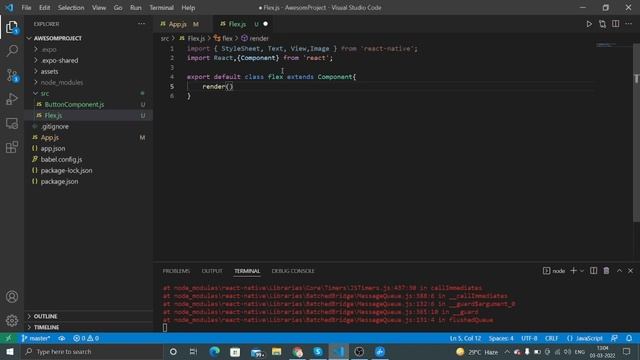Open Accounts menu in activity bar

point(12,297)
